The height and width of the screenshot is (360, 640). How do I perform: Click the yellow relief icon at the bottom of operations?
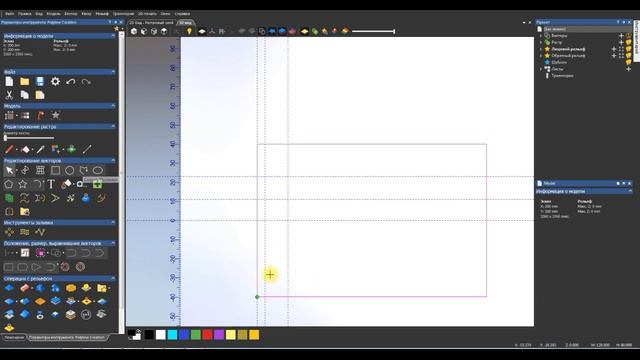9,327
